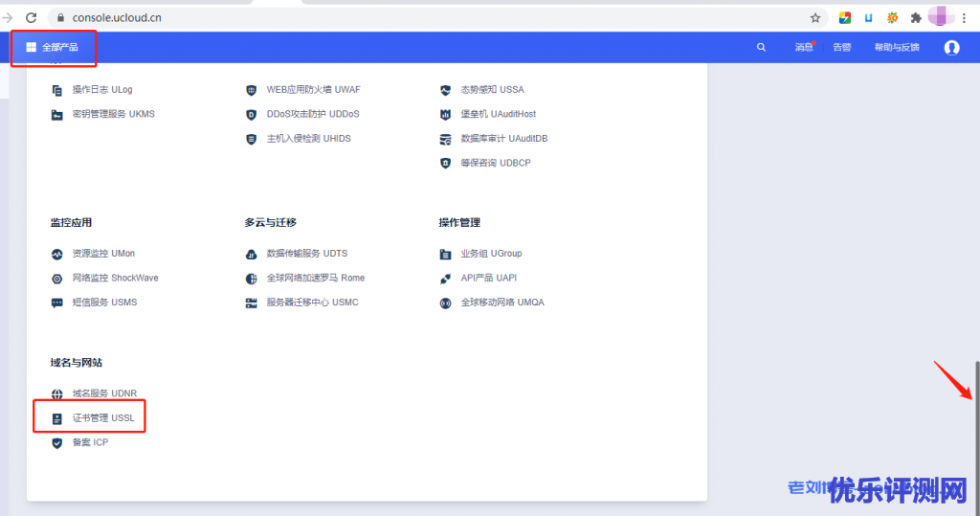Viewport: 980px width, 516px height.
Task: Click the 备案 ICP shield icon
Action: (x=56, y=443)
